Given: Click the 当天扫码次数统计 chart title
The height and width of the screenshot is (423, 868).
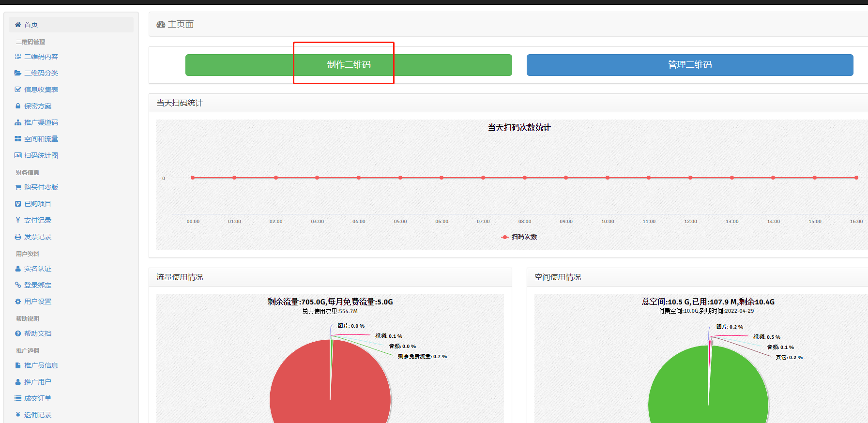Looking at the screenshot, I should pyautogui.click(x=519, y=127).
